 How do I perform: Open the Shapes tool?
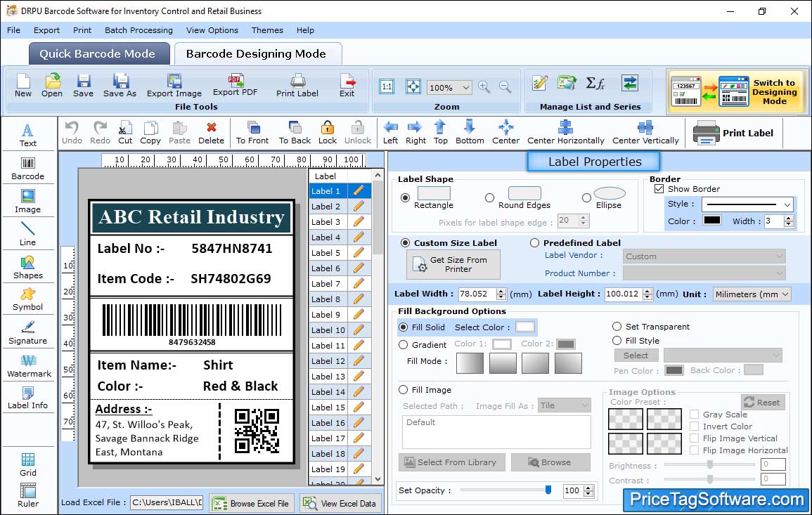click(x=28, y=267)
